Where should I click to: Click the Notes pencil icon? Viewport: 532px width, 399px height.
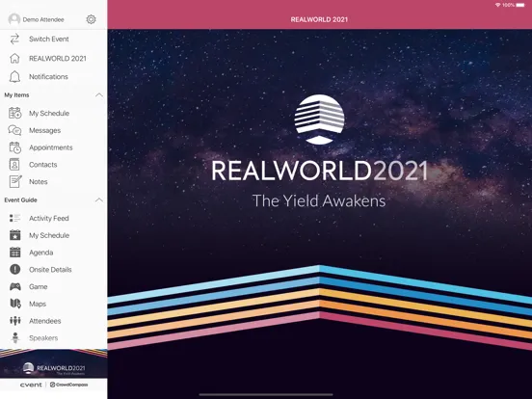tap(15, 181)
